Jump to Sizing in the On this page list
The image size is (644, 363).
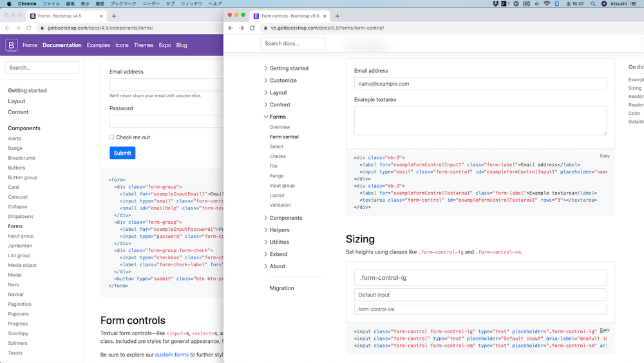click(634, 88)
